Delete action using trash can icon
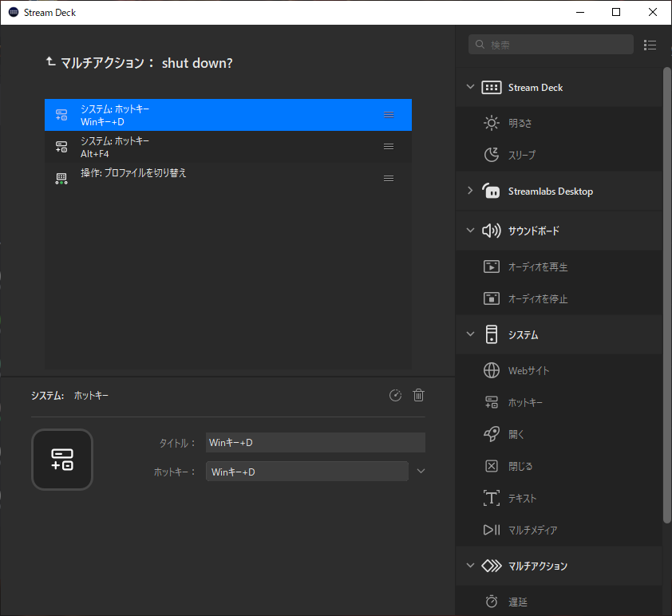This screenshot has height=616, width=672. tap(418, 396)
